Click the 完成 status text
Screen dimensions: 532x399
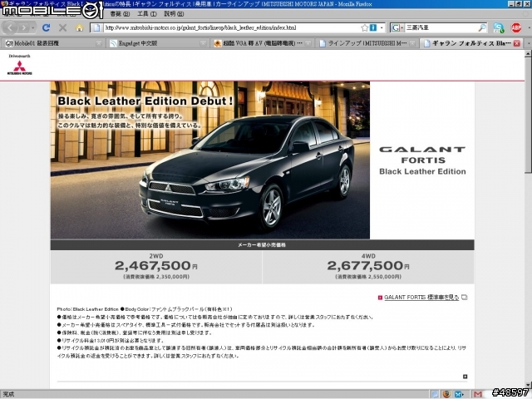point(8,394)
